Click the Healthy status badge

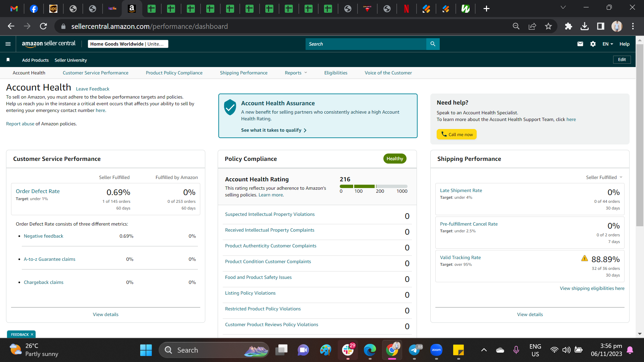(395, 159)
